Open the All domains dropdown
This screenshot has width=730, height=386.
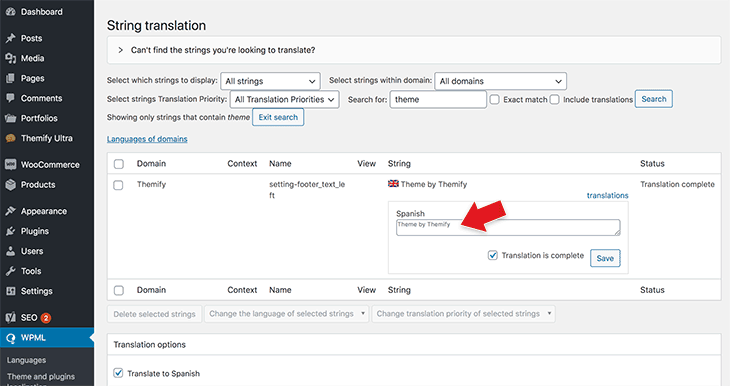(x=500, y=81)
